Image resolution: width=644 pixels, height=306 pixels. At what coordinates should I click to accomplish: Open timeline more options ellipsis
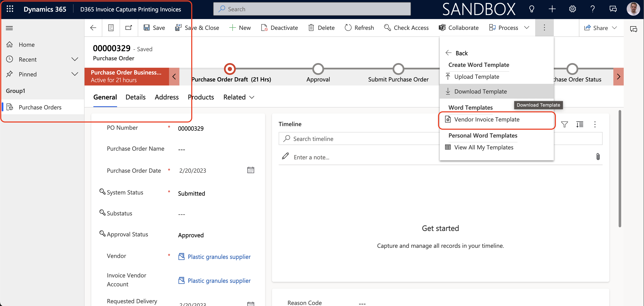[x=595, y=124]
